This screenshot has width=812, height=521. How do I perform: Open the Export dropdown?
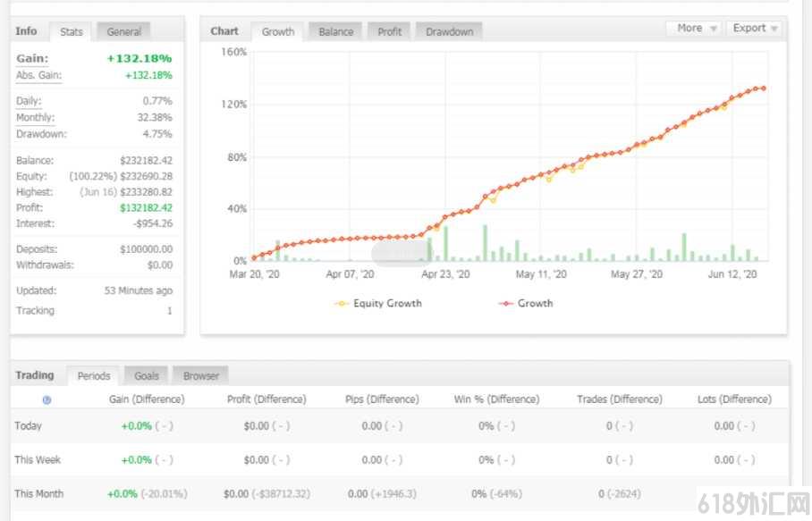(x=754, y=29)
